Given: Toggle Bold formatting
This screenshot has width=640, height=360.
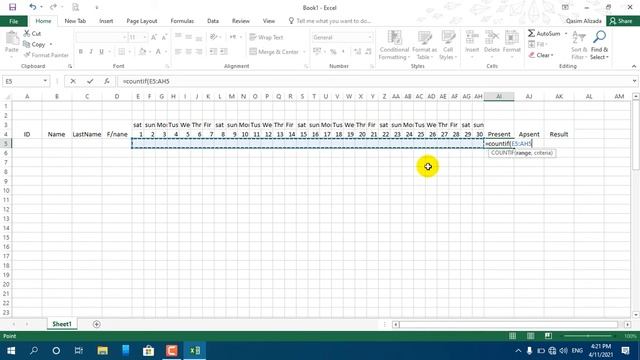Looking at the screenshot, I should tap(80, 52).
